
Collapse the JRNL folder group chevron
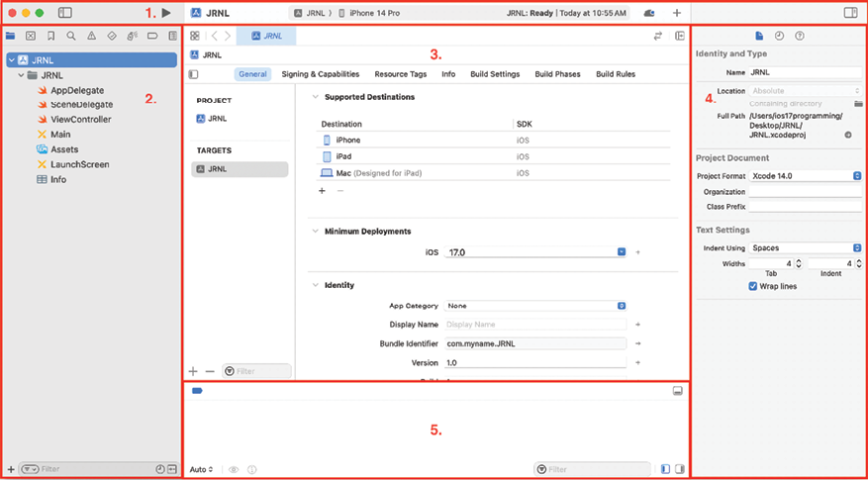tap(21, 75)
